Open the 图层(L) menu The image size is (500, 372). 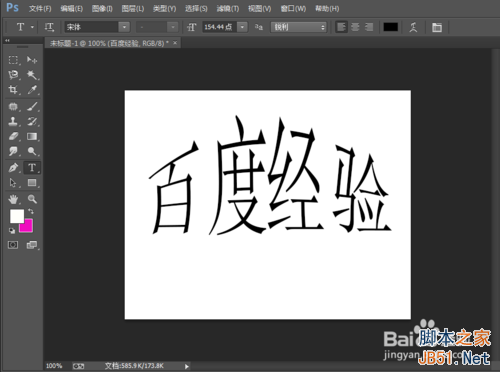coord(133,8)
